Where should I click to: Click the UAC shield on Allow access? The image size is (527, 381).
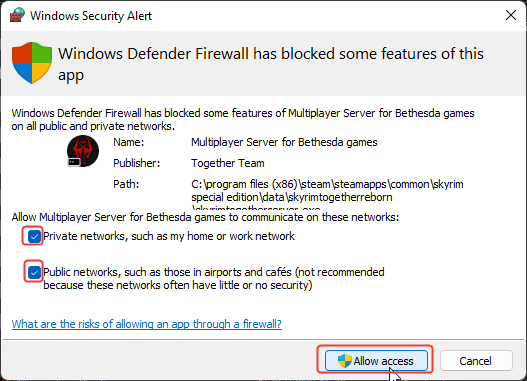(344, 361)
